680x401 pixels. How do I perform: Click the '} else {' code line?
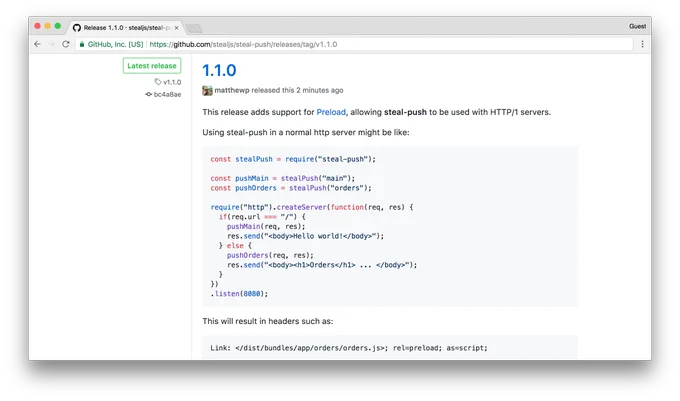coord(235,246)
